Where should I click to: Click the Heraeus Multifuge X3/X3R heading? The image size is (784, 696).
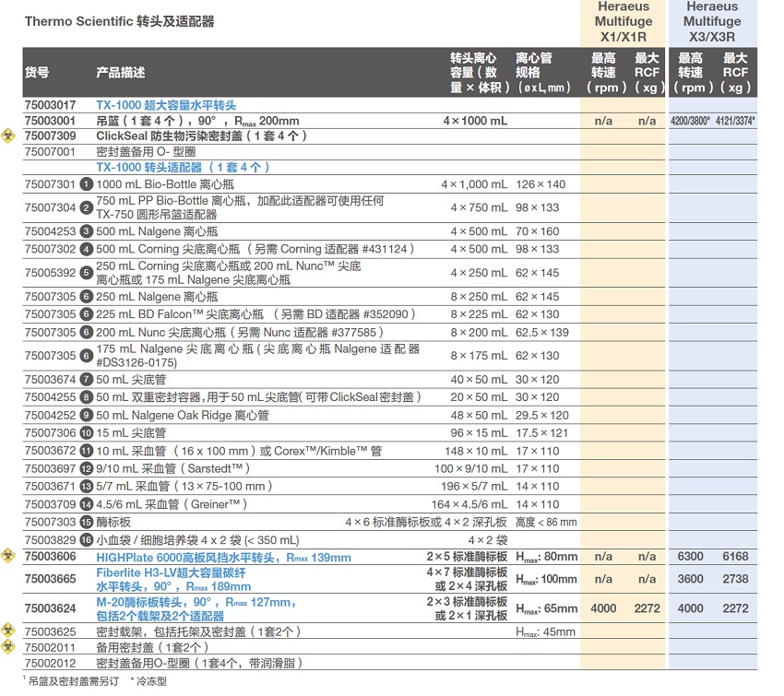pos(712,21)
